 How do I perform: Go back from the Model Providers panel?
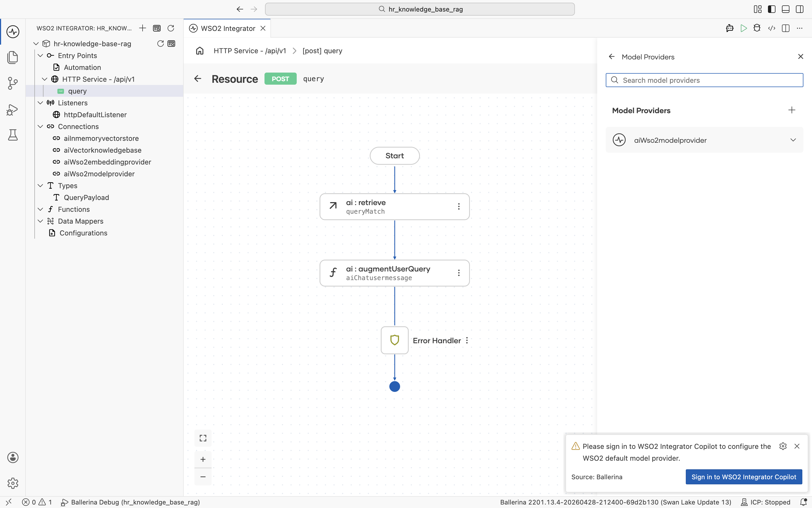[612, 57]
